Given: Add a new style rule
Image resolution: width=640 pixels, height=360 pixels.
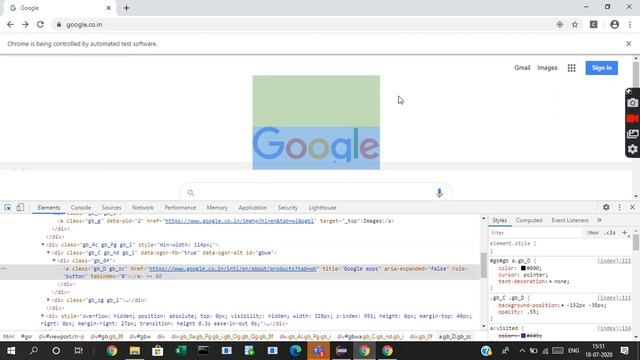Looking at the screenshot, I should point(624,233).
